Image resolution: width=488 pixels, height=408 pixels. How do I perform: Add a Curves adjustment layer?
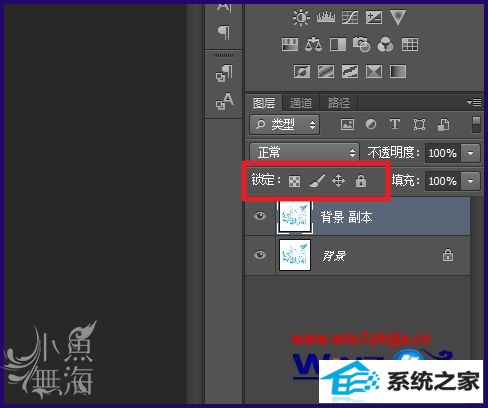[x=350, y=17]
